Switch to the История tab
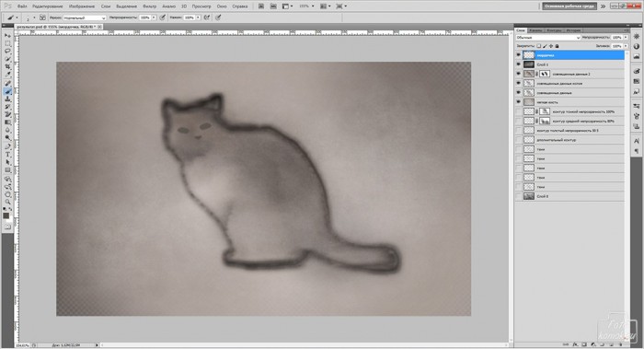 tap(573, 30)
